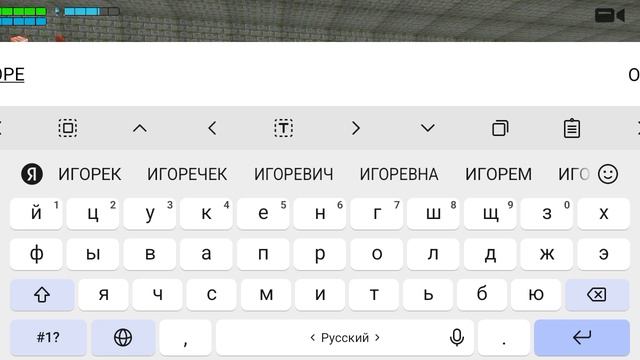Tap the ш key
The width and height of the screenshot is (640, 360).
tap(433, 213)
